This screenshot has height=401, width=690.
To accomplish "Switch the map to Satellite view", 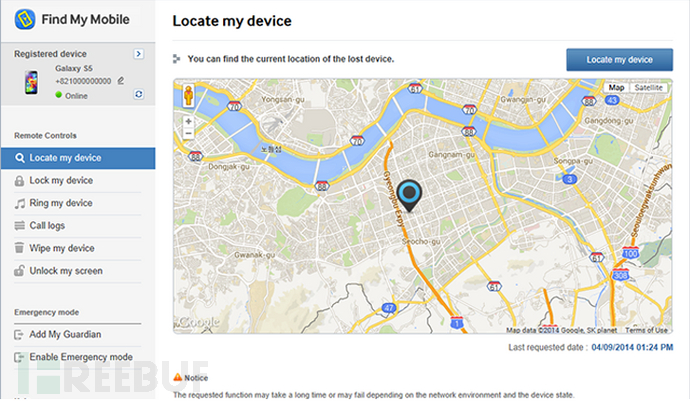I will click(x=648, y=88).
